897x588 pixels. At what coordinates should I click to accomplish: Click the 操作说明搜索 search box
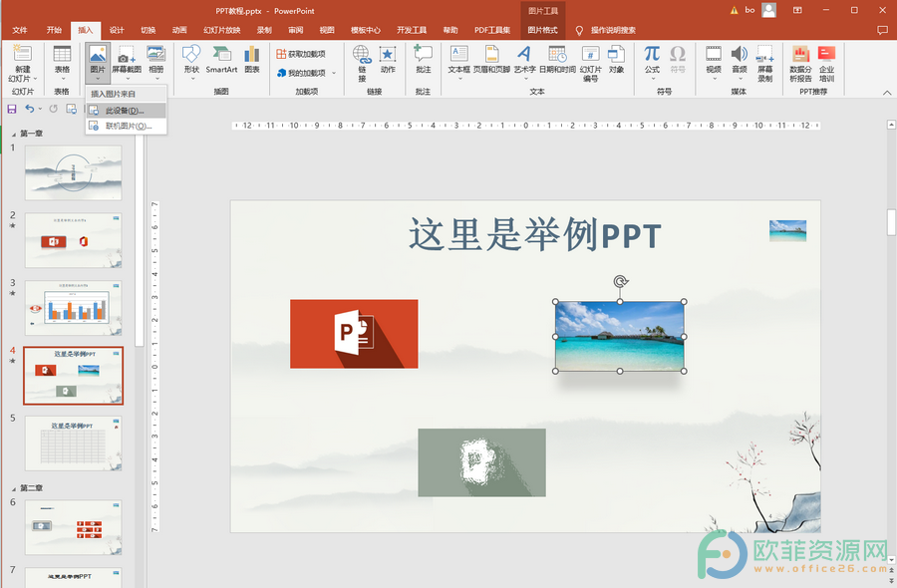click(613, 30)
